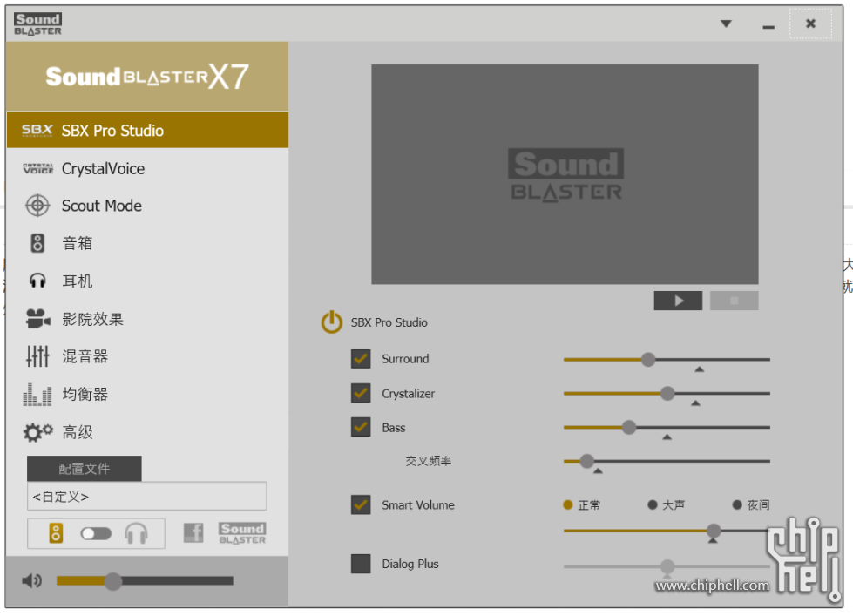Open the 均衡器 equalizer page
The image size is (853, 616).
pyautogui.click(x=147, y=395)
